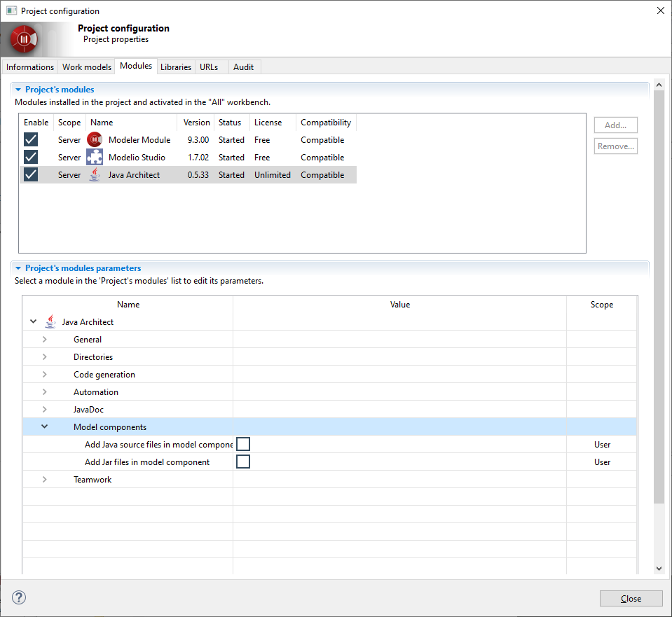Click the Version column header
This screenshot has width=672, height=617.
click(196, 123)
